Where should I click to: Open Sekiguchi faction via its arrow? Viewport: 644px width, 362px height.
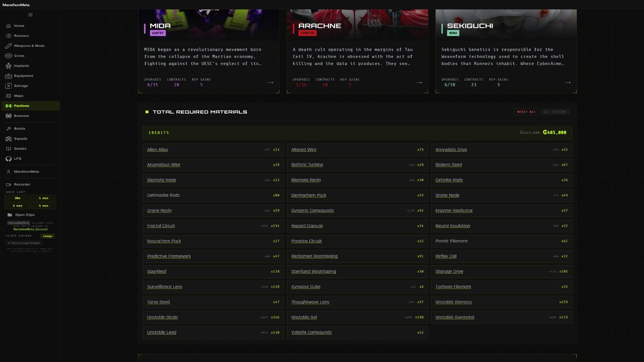tap(567, 83)
